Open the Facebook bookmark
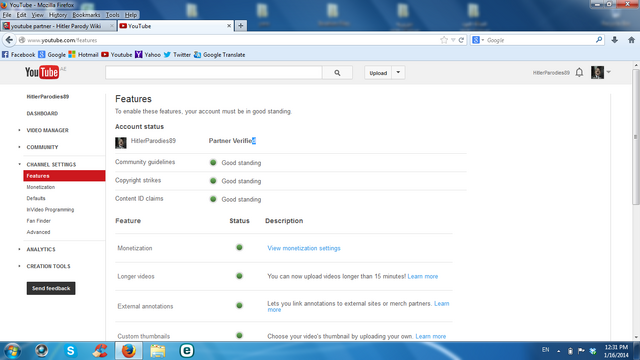This screenshot has height=360, width=640. pos(19,55)
